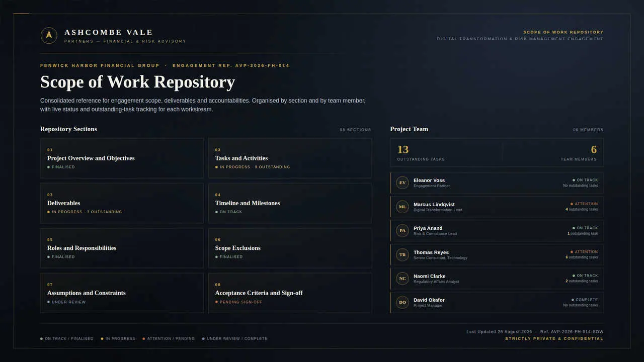
Task: Click Priya Anand's '1 outstanding task' text
Action: coord(583,233)
